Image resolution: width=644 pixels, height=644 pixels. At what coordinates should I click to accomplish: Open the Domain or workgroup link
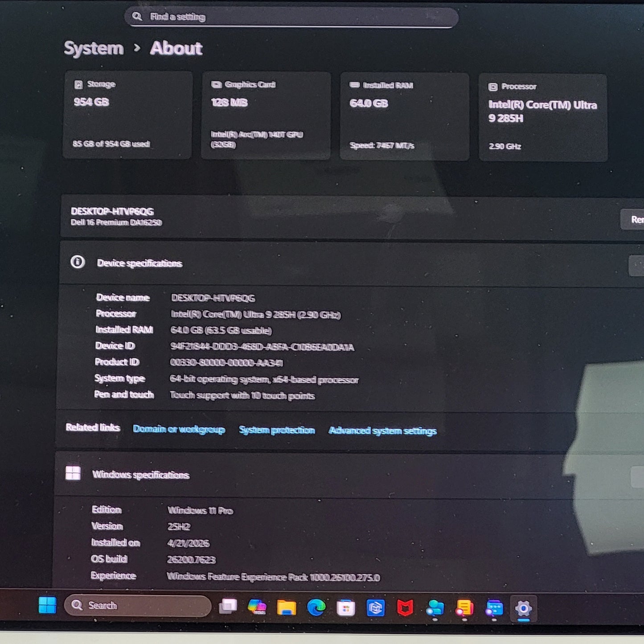tap(179, 429)
